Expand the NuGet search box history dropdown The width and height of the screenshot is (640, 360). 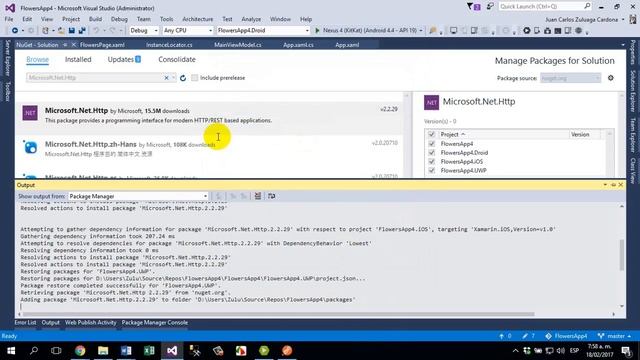(x=174, y=78)
